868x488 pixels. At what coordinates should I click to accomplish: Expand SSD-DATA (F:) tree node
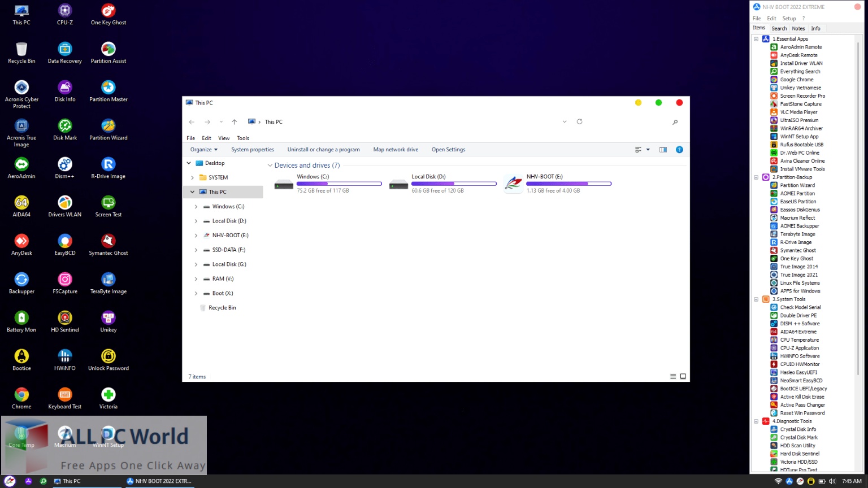[x=196, y=250]
